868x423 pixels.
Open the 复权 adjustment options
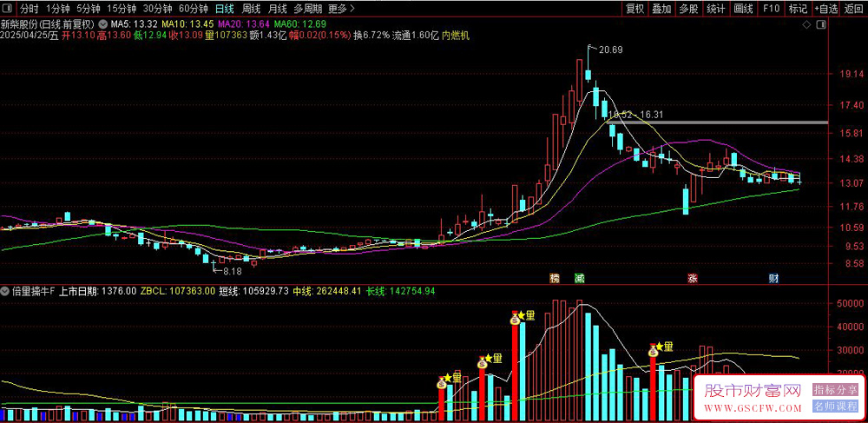coord(635,9)
